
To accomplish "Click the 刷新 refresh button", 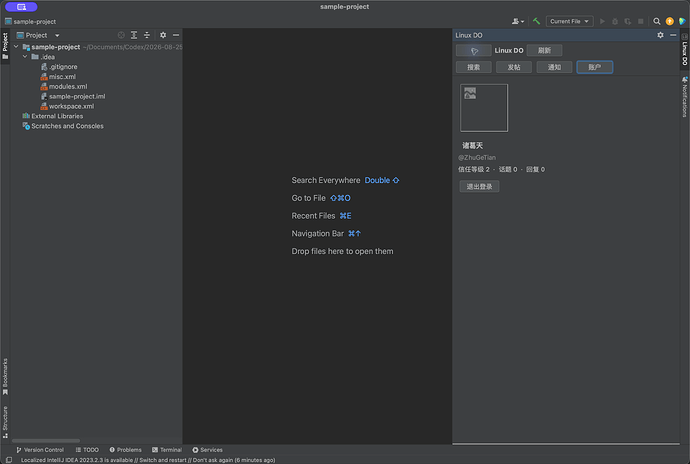I will pos(544,51).
